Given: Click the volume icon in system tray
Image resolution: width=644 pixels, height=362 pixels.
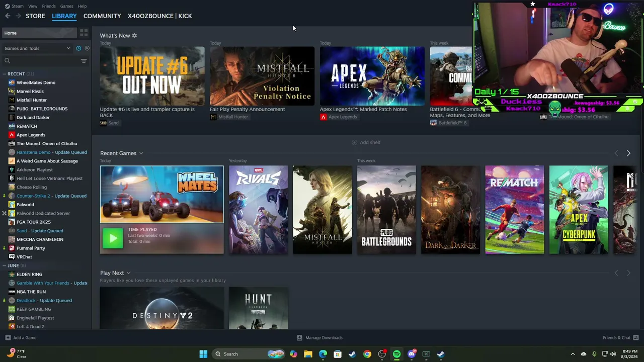Looking at the screenshot, I should click(x=613, y=354).
